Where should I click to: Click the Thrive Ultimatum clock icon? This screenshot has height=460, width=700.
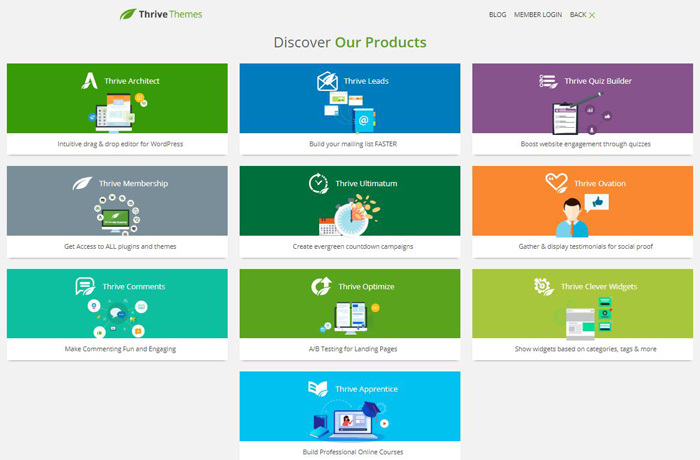coord(319,184)
